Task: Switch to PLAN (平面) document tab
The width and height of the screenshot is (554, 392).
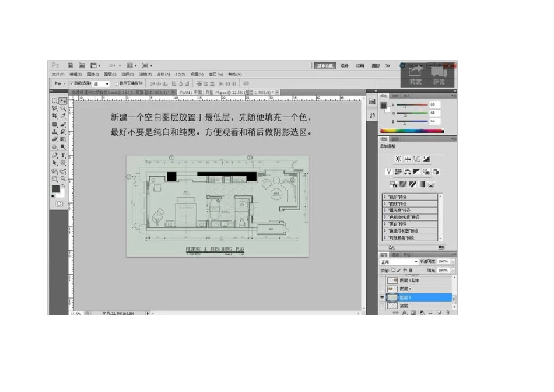Action: [229, 92]
